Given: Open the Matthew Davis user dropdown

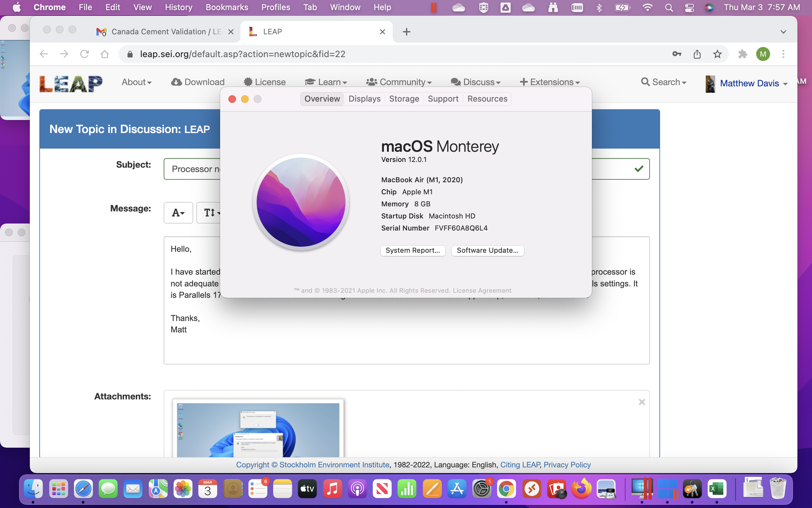Looking at the screenshot, I should click(x=747, y=83).
